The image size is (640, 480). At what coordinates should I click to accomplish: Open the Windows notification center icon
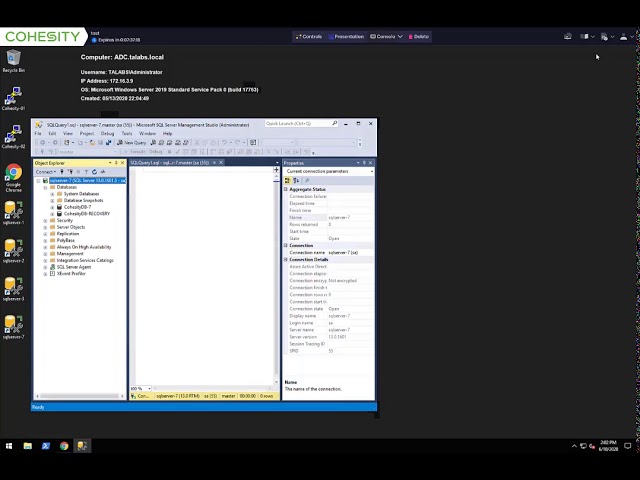627,446
